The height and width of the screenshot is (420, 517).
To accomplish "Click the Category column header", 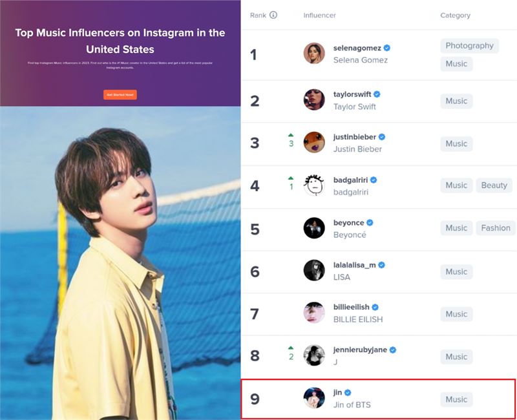I will point(456,15).
